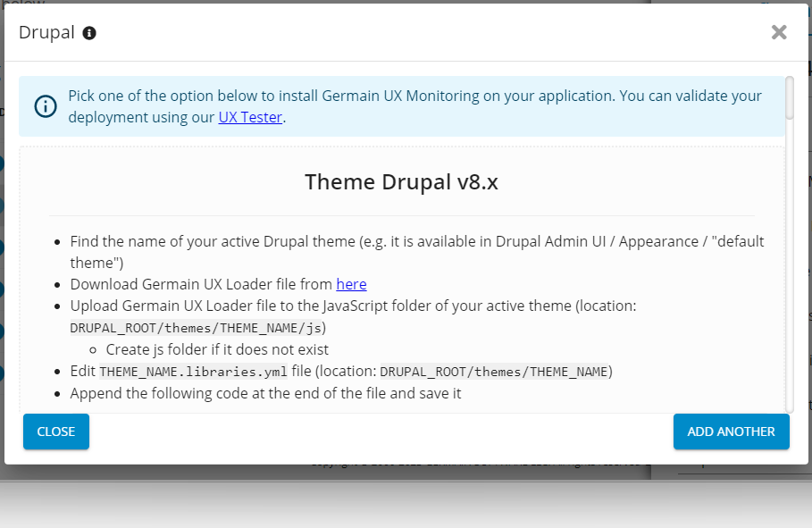The image size is (812, 528).
Task: Open the UX Tester link
Action: (250, 117)
